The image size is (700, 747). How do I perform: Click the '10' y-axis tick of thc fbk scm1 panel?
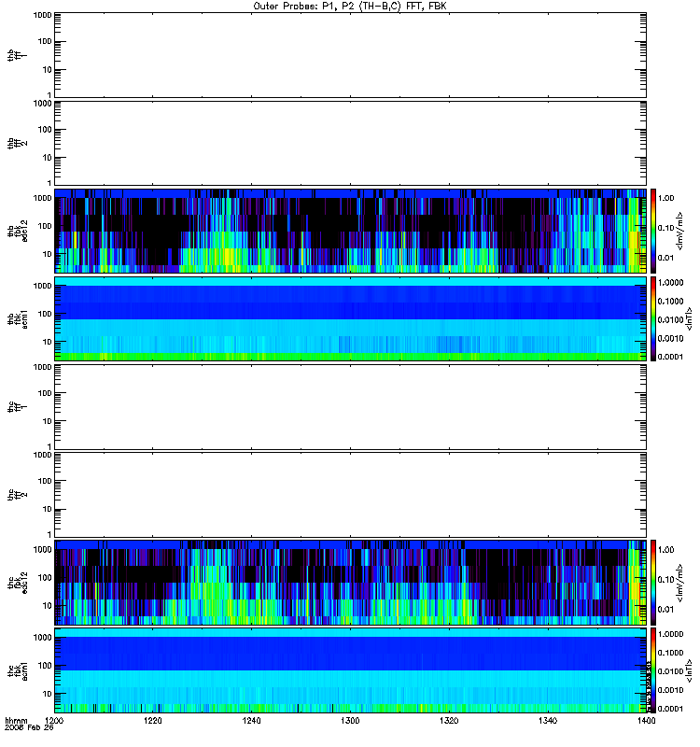tap(48, 694)
